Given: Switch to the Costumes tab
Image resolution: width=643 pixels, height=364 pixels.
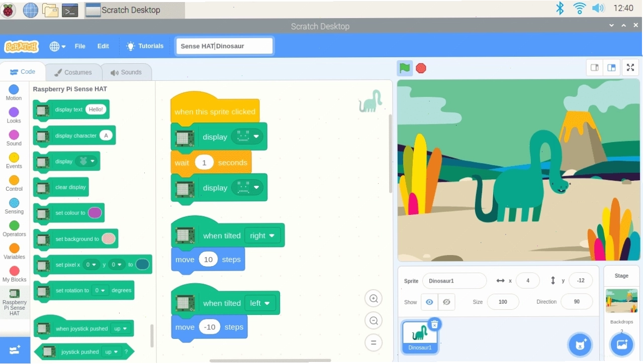Looking at the screenshot, I should 73,72.
